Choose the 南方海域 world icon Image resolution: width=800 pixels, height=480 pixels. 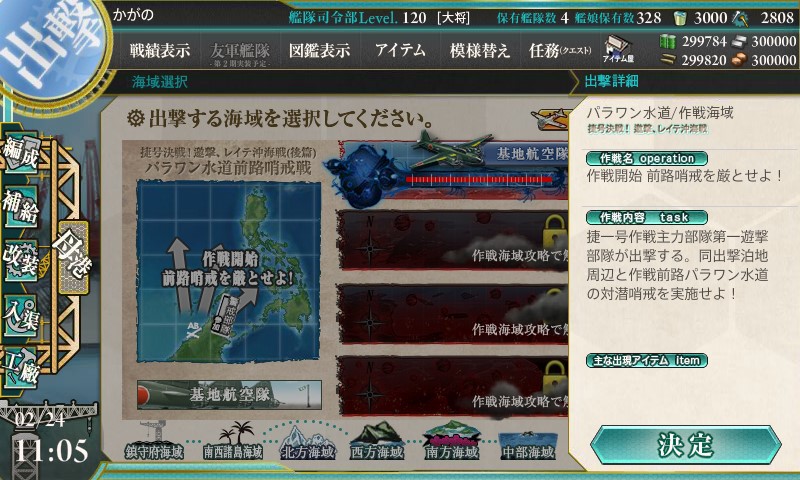click(452, 440)
